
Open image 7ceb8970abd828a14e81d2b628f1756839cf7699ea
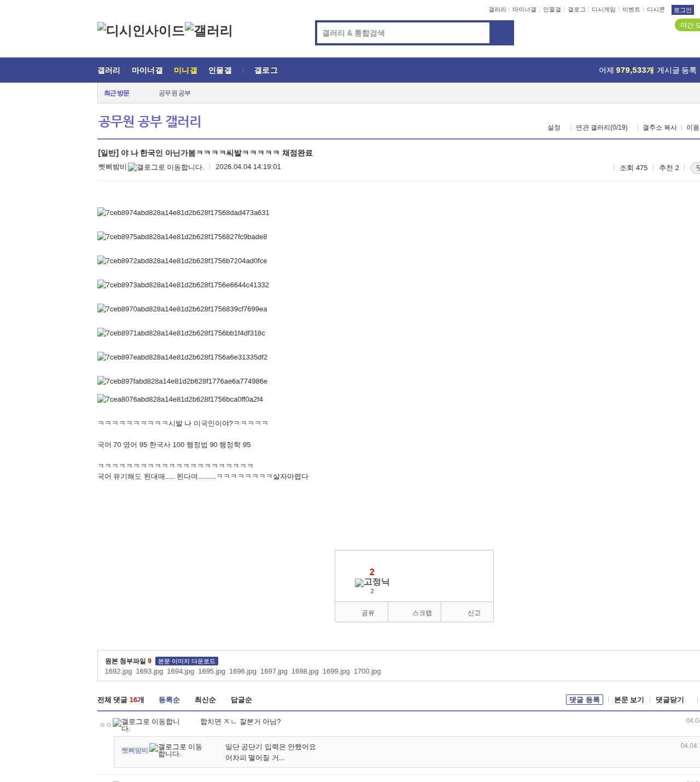pos(182,309)
